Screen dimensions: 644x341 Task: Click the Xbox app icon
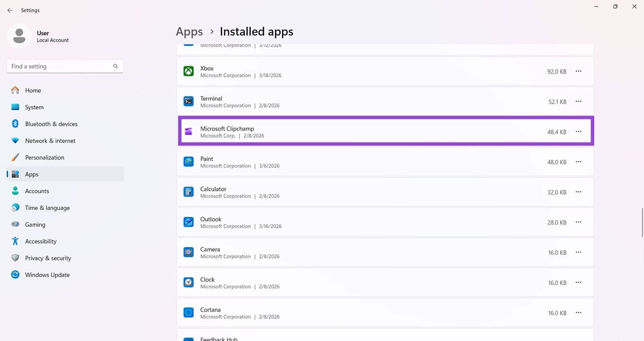click(189, 72)
